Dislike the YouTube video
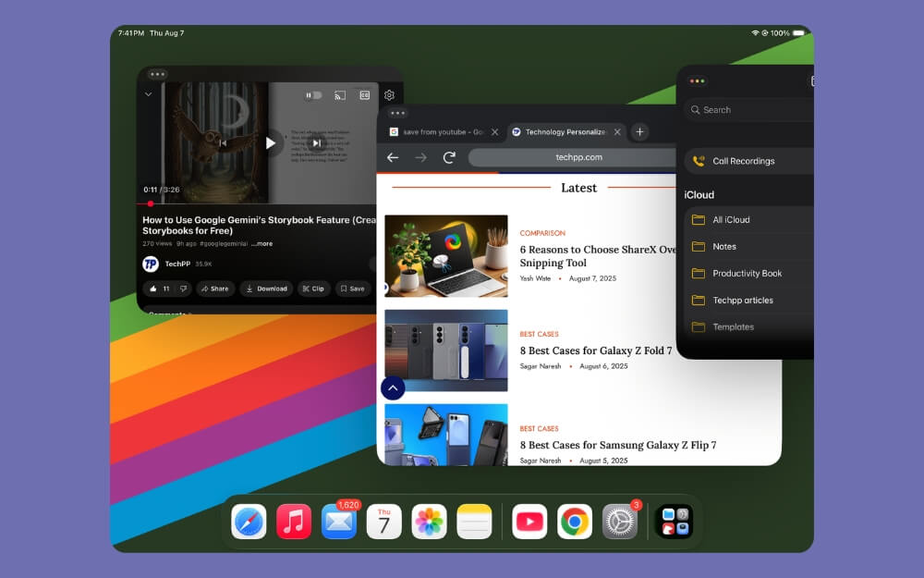The image size is (924, 578). point(183,289)
